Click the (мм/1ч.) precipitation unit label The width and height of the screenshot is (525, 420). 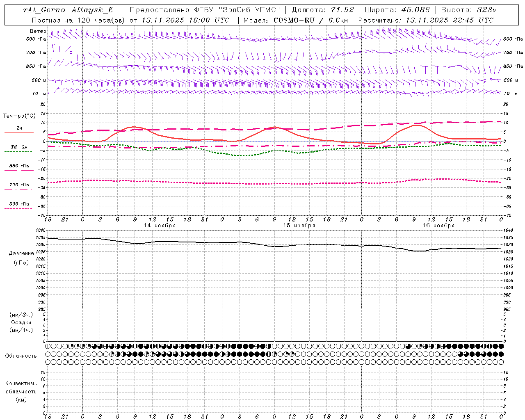tap(21, 330)
